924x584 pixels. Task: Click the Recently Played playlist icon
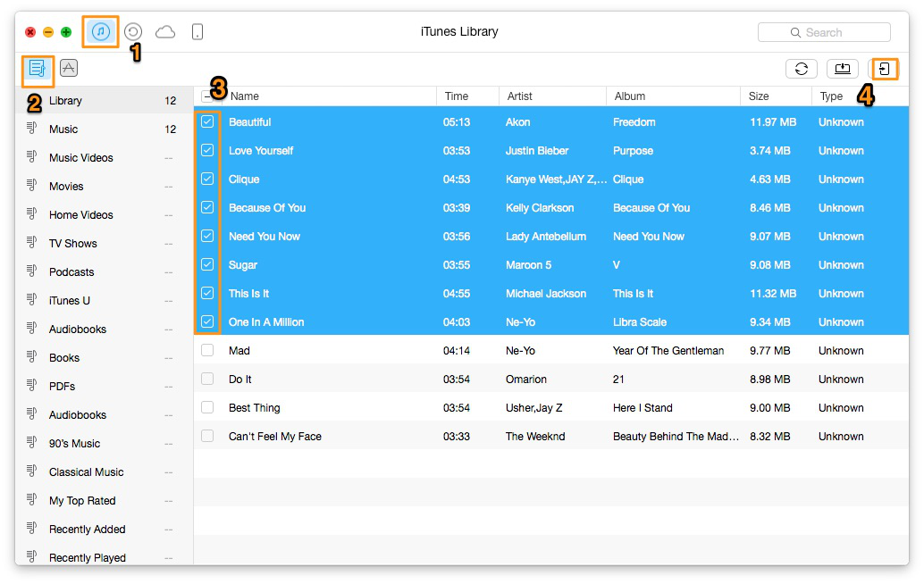(x=32, y=556)
